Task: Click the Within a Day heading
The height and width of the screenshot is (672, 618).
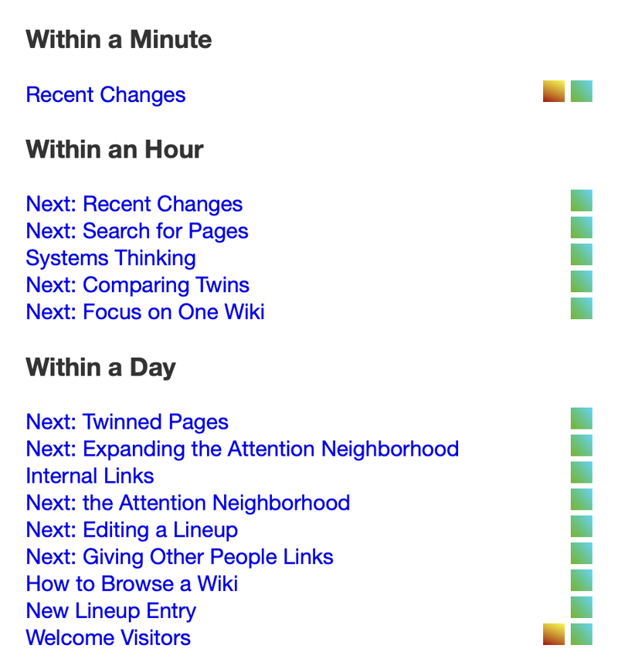Action: (x=100, y=368)
